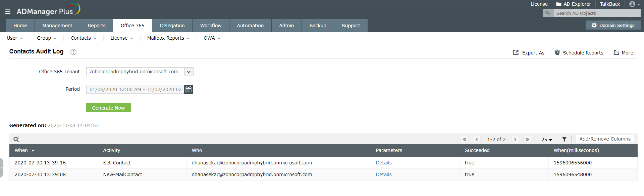The height and width of the screenshot is (196, 644).
Task: Click the value 1596096556000
Action: (573, 163)
